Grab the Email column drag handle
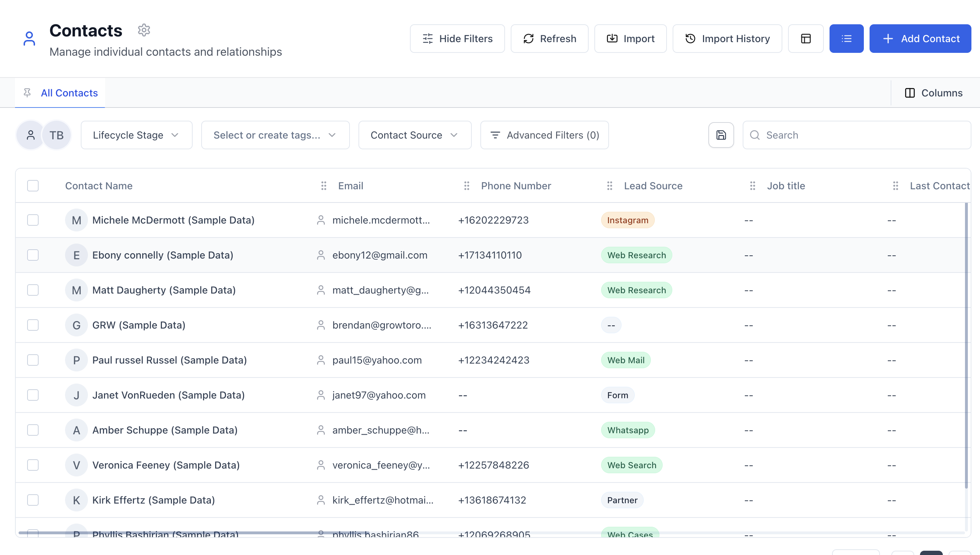This screenshot has height=555, width=980. pyautogui.click(x=323, y=186)
